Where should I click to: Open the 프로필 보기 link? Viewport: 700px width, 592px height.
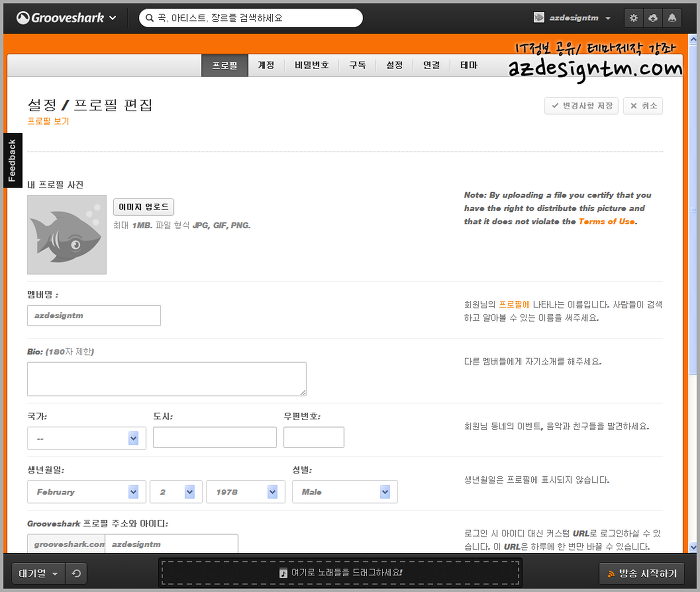[48, 121]
